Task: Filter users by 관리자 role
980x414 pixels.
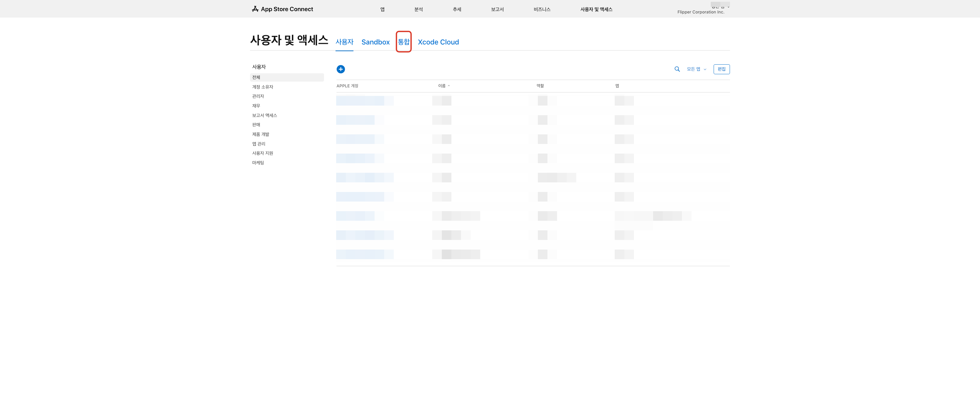Action: pos(258,96)
